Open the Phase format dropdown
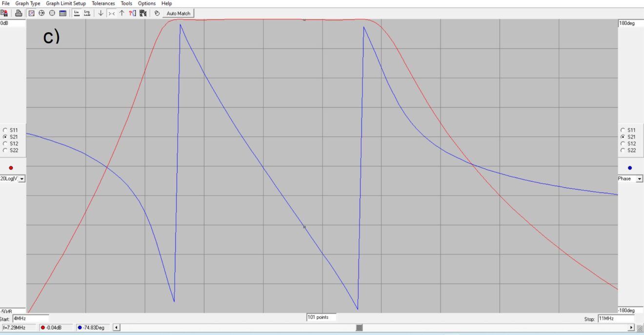The height and width of the screenshot is (335, 644). pos(640,178)
